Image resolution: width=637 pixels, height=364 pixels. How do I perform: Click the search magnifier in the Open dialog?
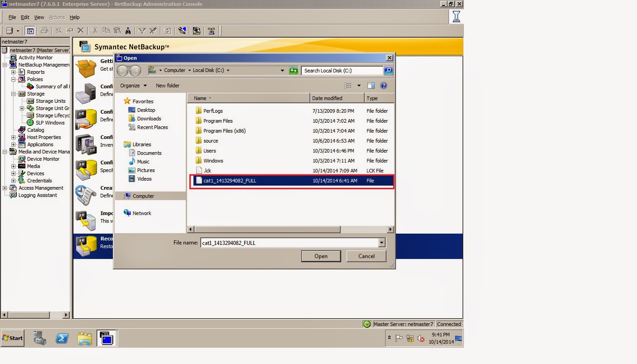388,71
